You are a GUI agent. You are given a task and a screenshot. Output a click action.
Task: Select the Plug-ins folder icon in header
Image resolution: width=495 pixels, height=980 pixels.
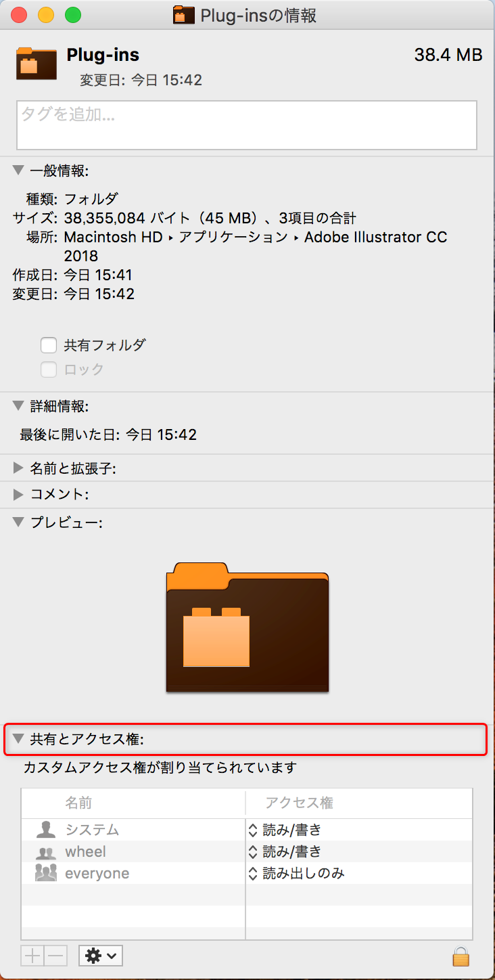[36, 64]
